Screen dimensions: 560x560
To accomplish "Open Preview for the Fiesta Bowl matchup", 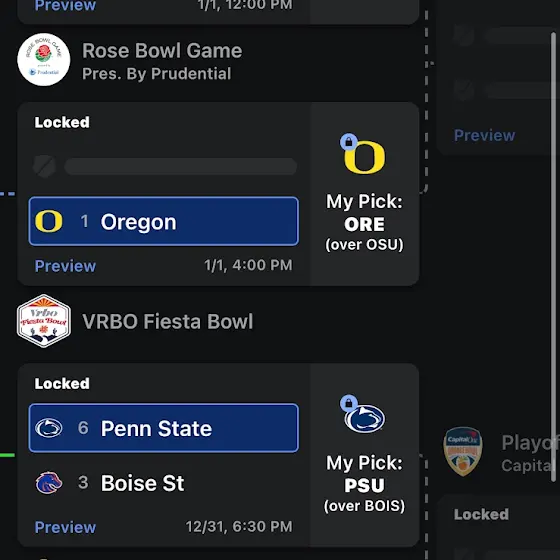I will click(x=65, y=527).
